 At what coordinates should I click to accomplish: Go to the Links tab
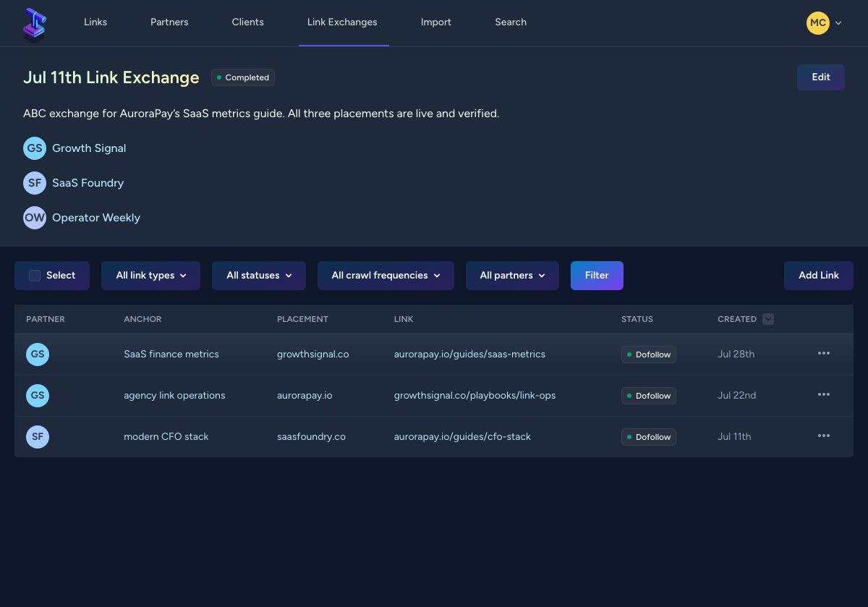click(x=95, y=22)
